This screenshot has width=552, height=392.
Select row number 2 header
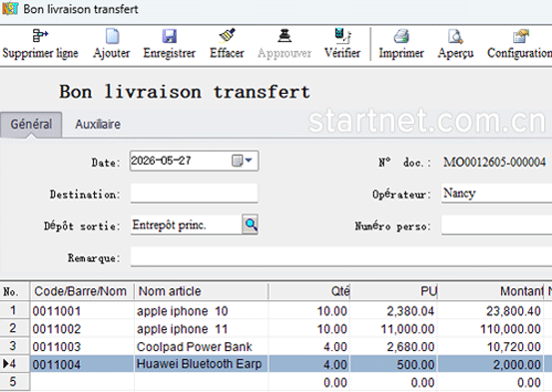coord(15,328)
